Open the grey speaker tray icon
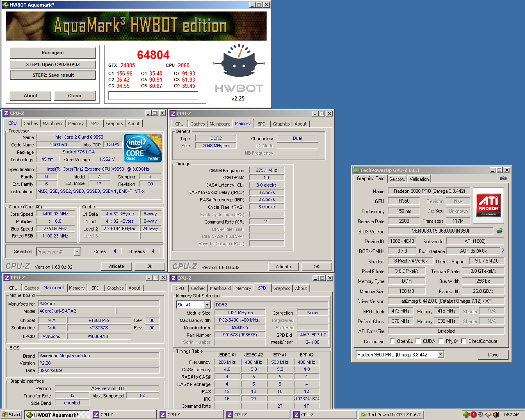Screen dimensions: 525x420 (x=481, y=415)
